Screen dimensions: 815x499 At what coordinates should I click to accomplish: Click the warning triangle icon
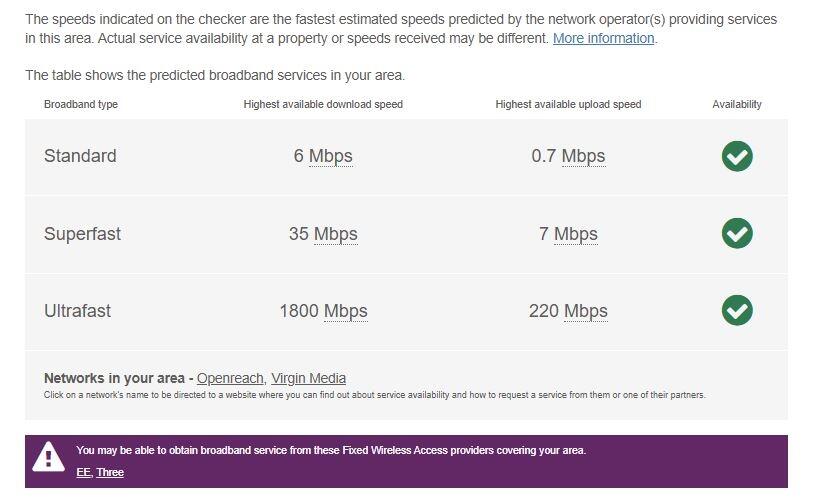click(x=48, y=458)
